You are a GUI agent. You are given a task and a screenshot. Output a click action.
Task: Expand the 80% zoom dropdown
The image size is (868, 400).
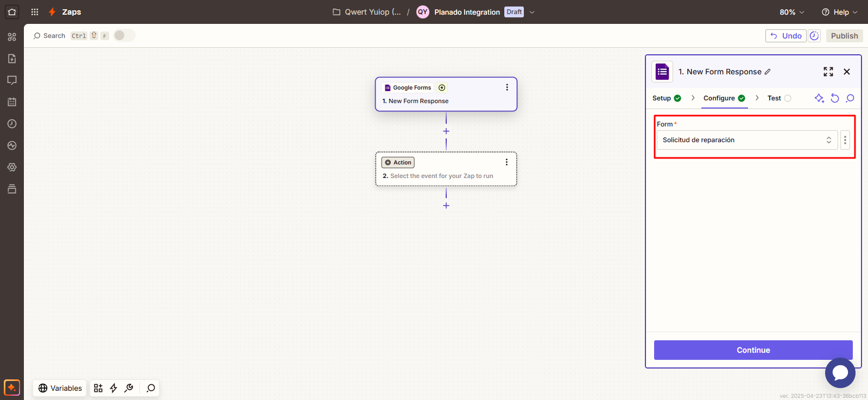(792, 12)
